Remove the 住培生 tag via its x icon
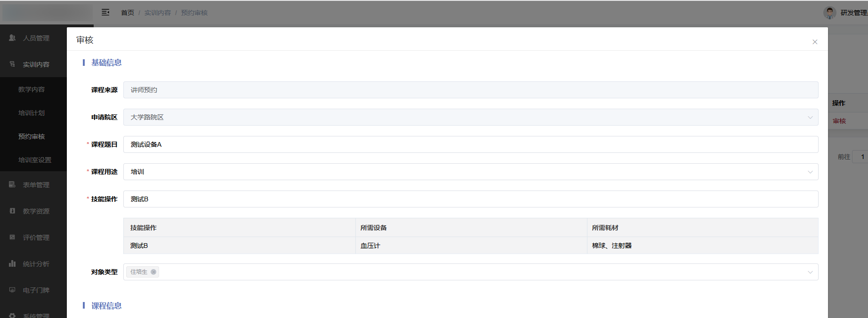 [x=153, y=272]
